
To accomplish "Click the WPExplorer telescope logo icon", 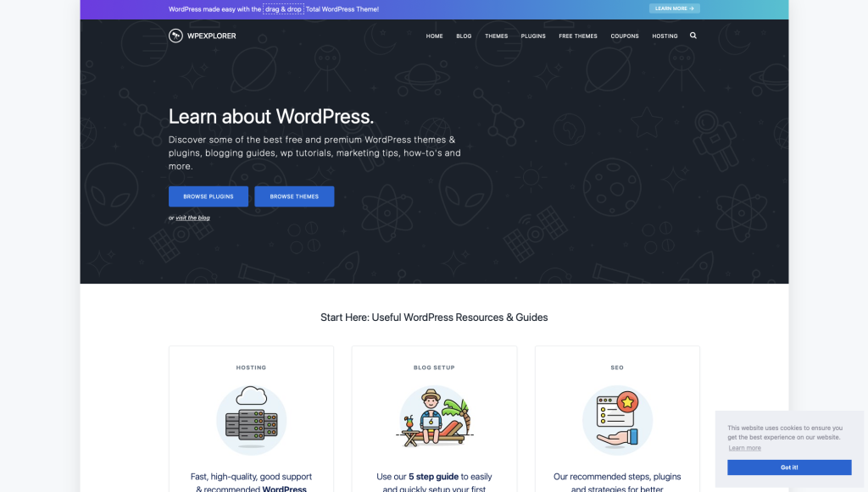I will click(175, 36).
